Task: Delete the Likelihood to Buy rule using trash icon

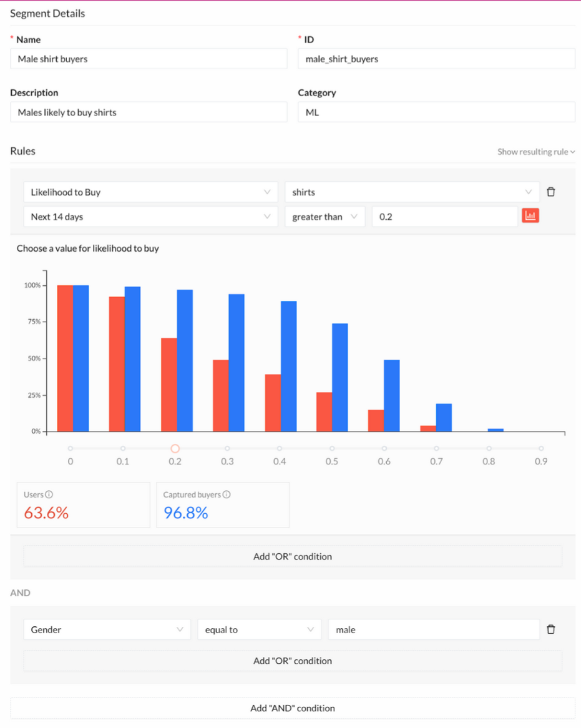Action: click(551, 192)
